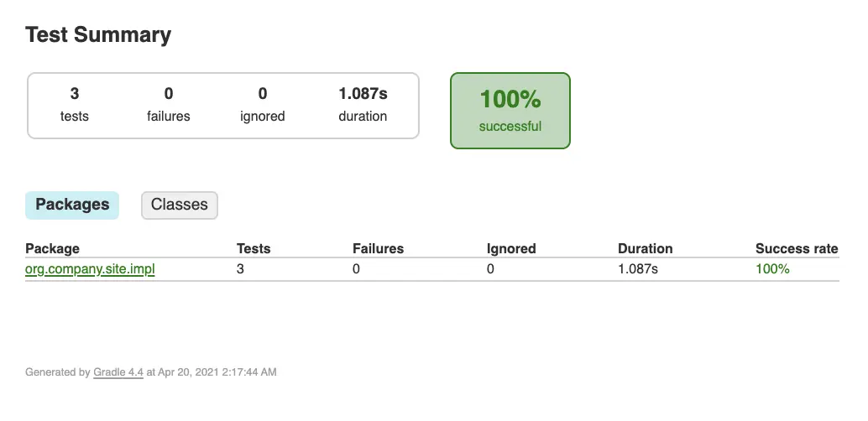This screenshot has width=868, height=421.
Task: Click the 1.087s duration table cell
Action: pyautogui.click(x=638, y=269)
